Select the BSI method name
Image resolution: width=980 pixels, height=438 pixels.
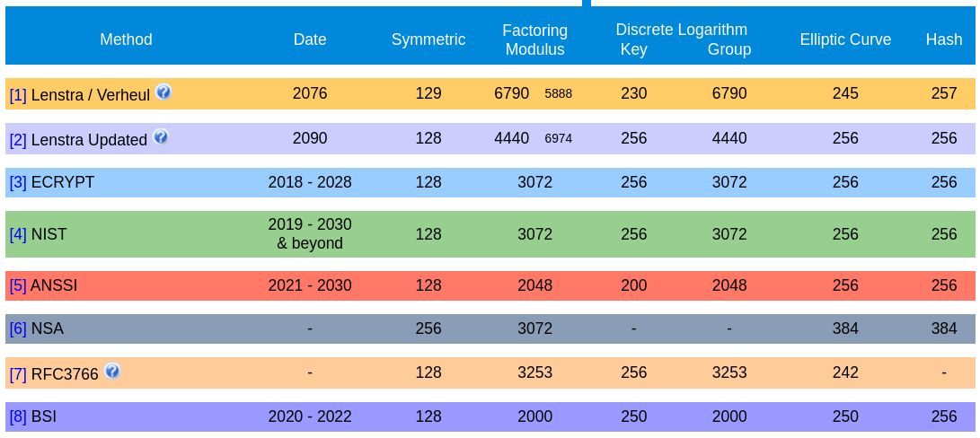(x=44, y=416)
